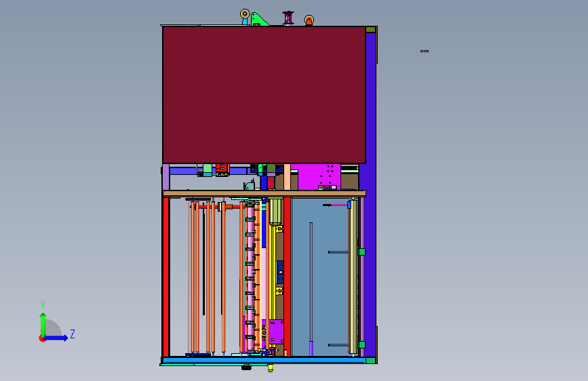Select the yellow foot under the base
The height and width of the screenshot is (381, 588).
click(271, 368)
